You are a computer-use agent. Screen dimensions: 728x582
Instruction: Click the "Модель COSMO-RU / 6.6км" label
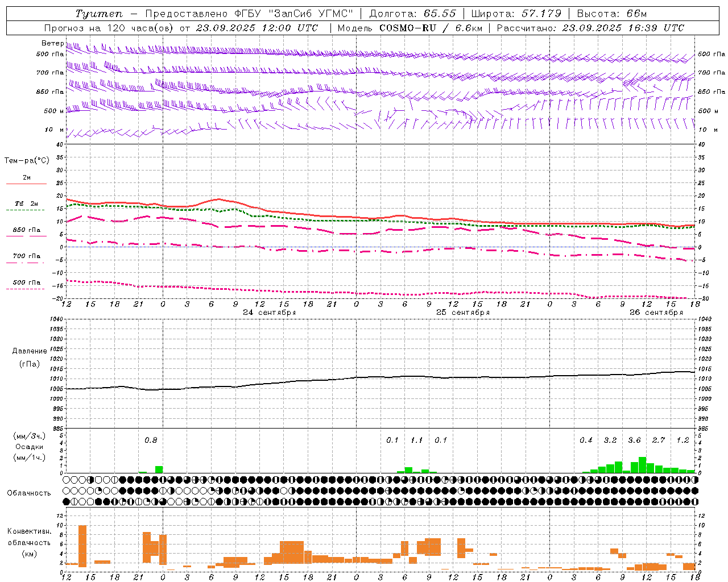pyautogui.click(x=409, y=28)
